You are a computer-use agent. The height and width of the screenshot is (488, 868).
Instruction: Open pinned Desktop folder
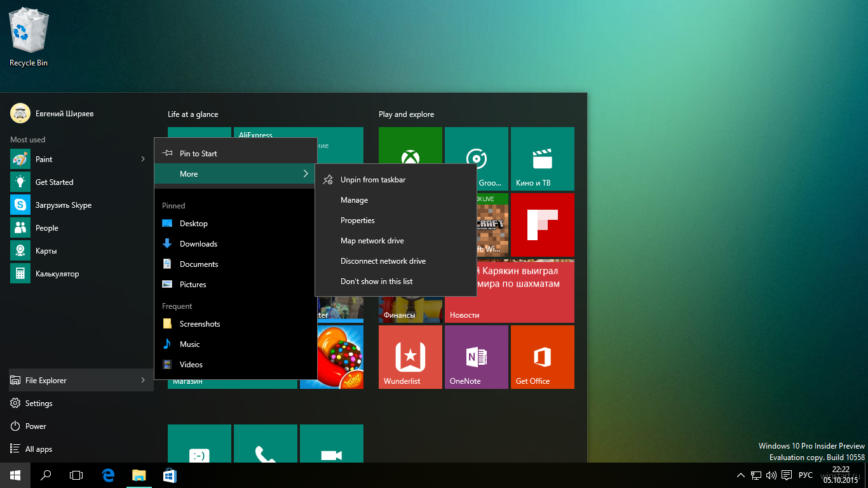point(236,224)
